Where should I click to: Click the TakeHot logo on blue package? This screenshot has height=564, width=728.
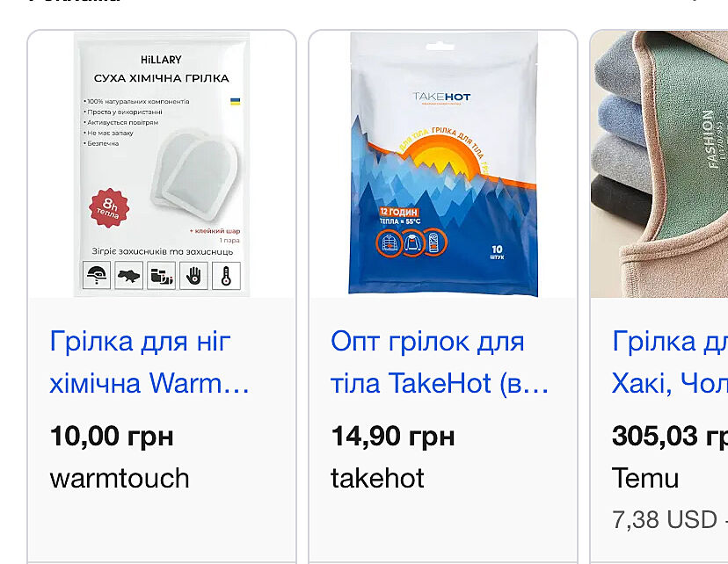pos(441,97)
